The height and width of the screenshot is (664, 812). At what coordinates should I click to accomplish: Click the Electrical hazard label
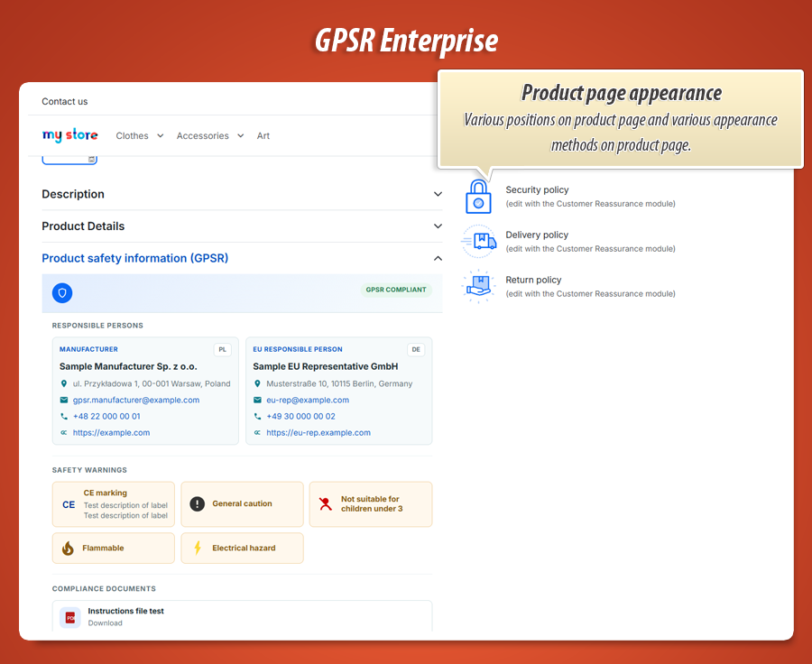coord(244,548)
